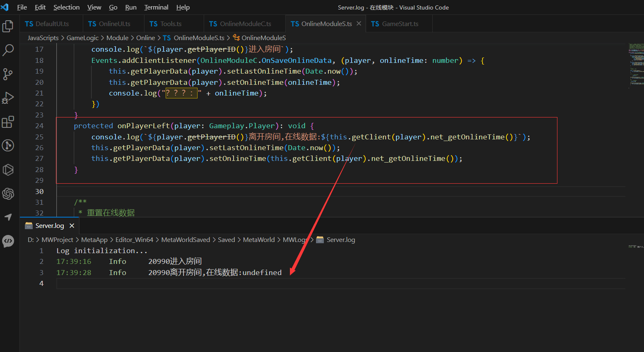Open the ChatGPT extension icon in activity bar
This screenshot has width=644, height=352.
pos(8,194)
